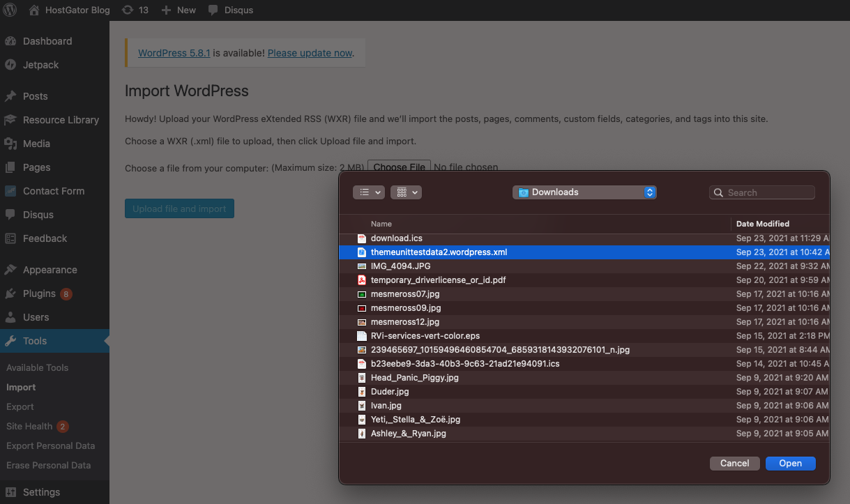Click the Dashboard gauge icon in sidebar

click(x=10, y=41)
